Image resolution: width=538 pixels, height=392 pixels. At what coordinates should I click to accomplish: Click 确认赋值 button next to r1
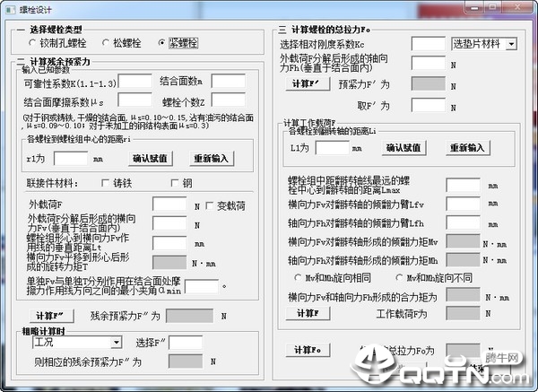pos(151,159)
